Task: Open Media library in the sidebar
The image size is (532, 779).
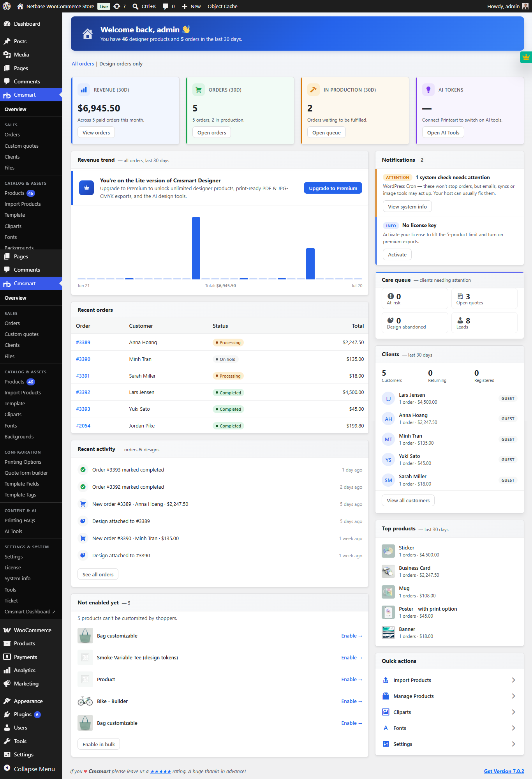Action: coord(31,55)
